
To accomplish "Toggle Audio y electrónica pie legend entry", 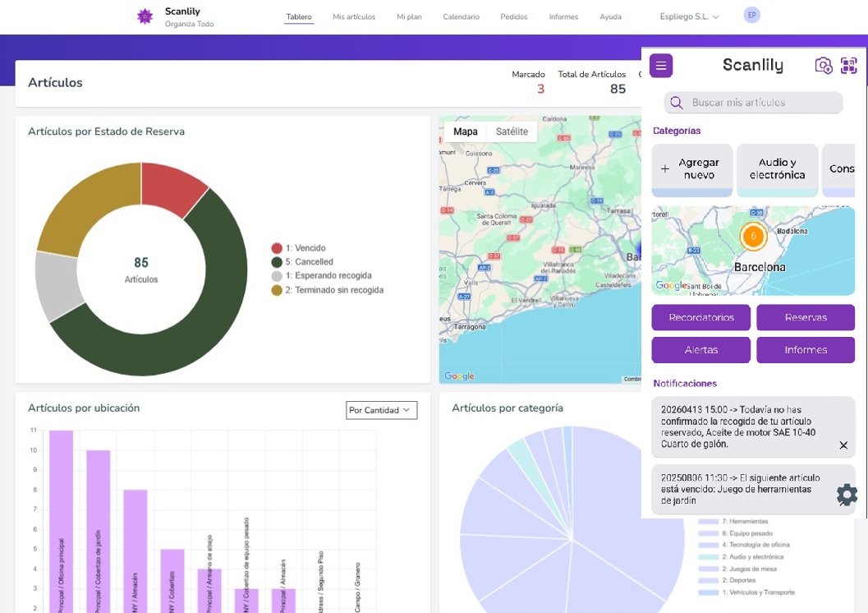I will (741, 557).
